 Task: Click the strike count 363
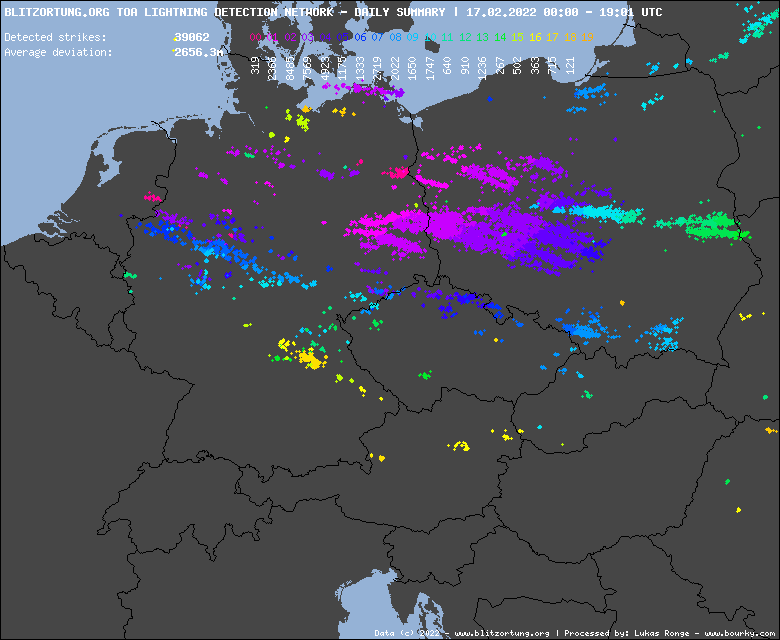click(x=535, y=66)
